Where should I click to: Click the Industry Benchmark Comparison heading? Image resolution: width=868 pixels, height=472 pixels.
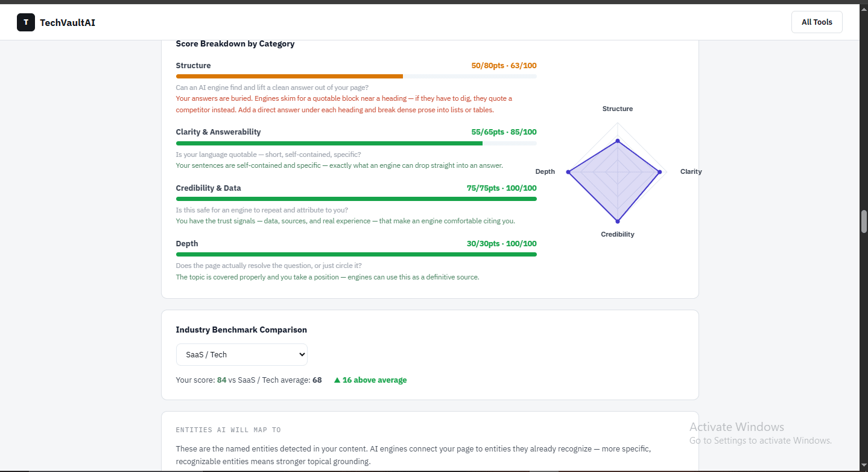[x=241, y=330]
